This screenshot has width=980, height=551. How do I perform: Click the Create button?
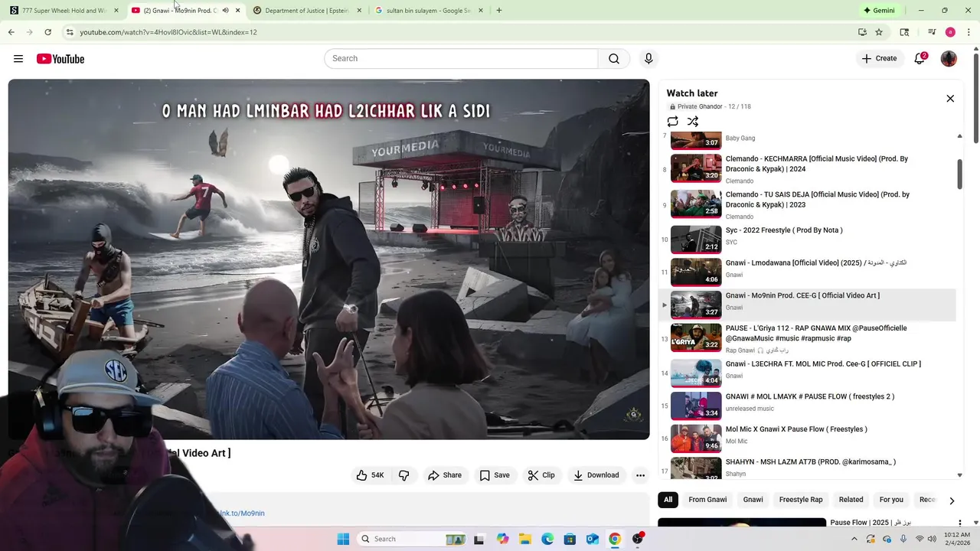click(x=879, y=59)
